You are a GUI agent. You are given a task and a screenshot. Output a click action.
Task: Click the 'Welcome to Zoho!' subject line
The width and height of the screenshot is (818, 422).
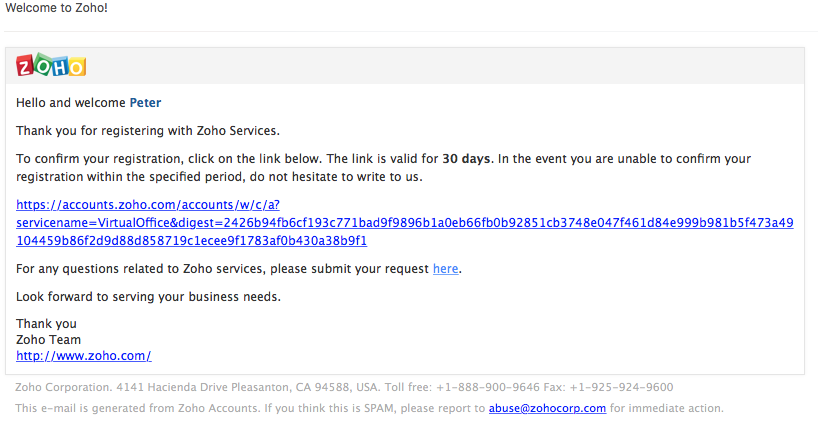click(x=56, y=8)
